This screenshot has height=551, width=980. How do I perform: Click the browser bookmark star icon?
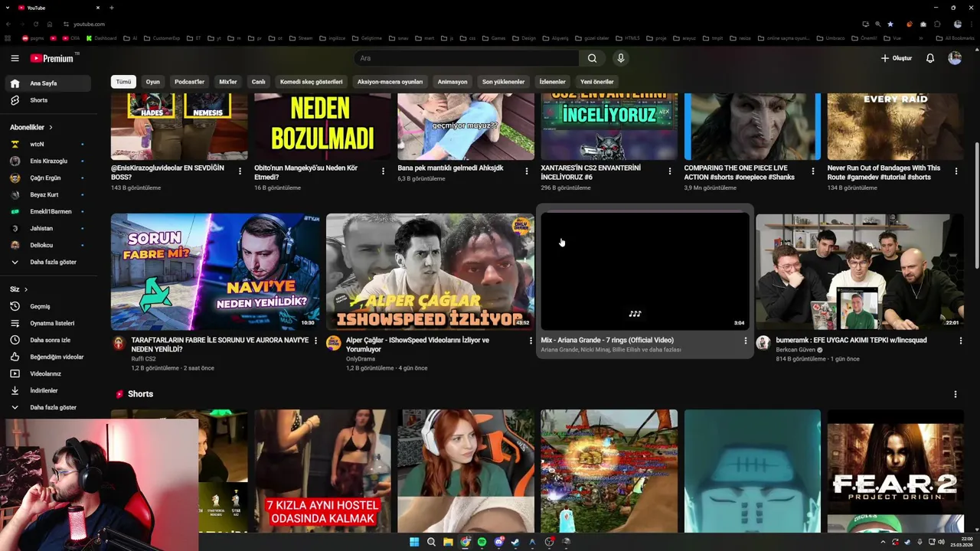click(890, 24)
